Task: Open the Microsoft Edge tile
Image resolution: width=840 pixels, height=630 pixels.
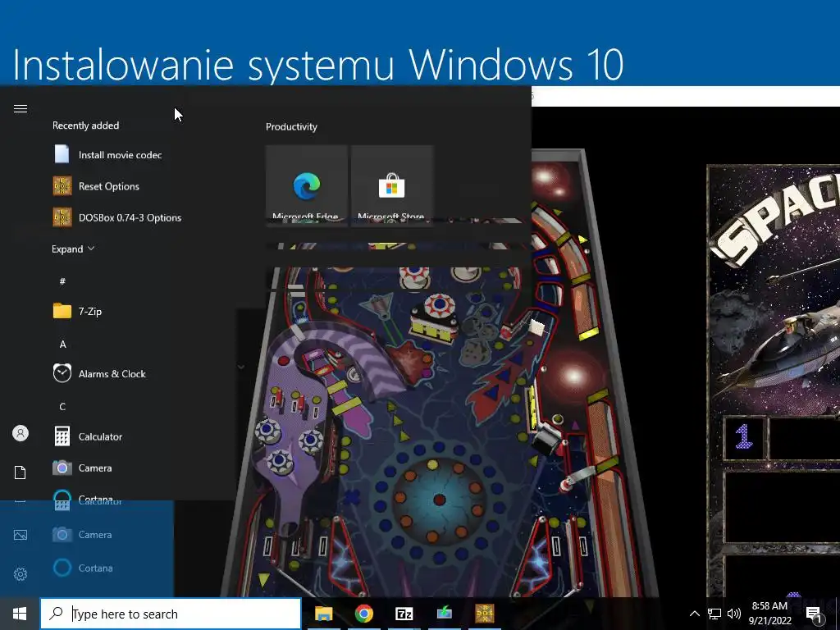Action: click(x=307, y=186)
